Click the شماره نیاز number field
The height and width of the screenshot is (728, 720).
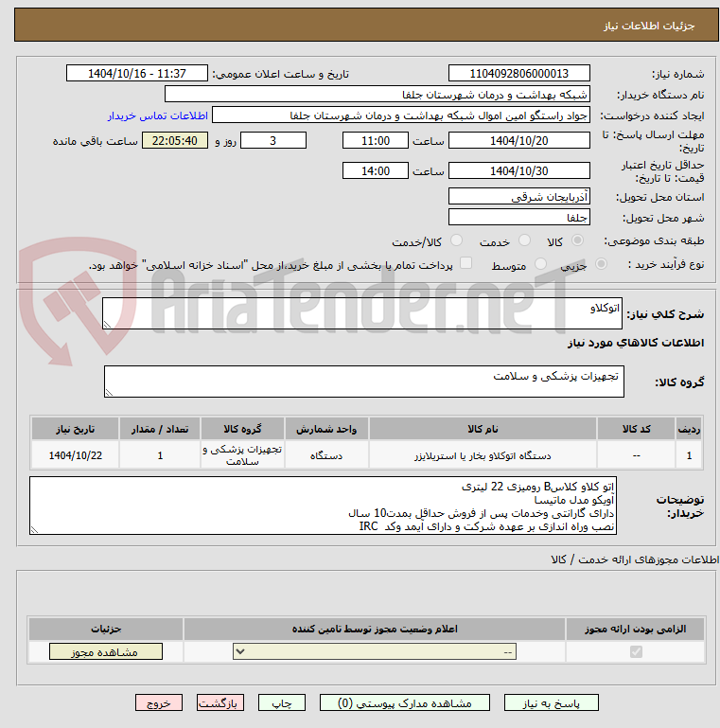(x=519, y=73)
